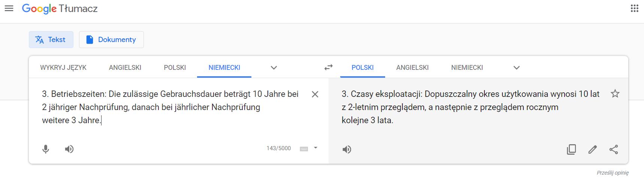
Task: Switch to Dokumenty translation mode
Action: [x=111, y=39]
